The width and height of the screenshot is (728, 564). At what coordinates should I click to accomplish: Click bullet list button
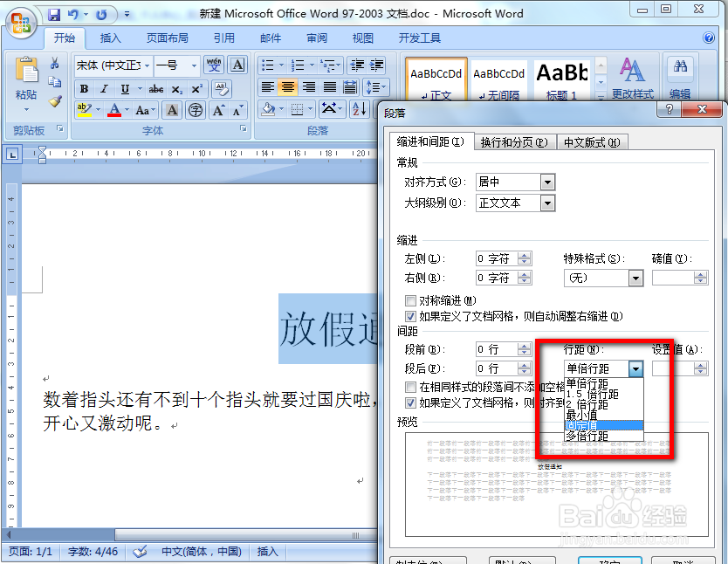pyautogui.click(x=268, y=65)
